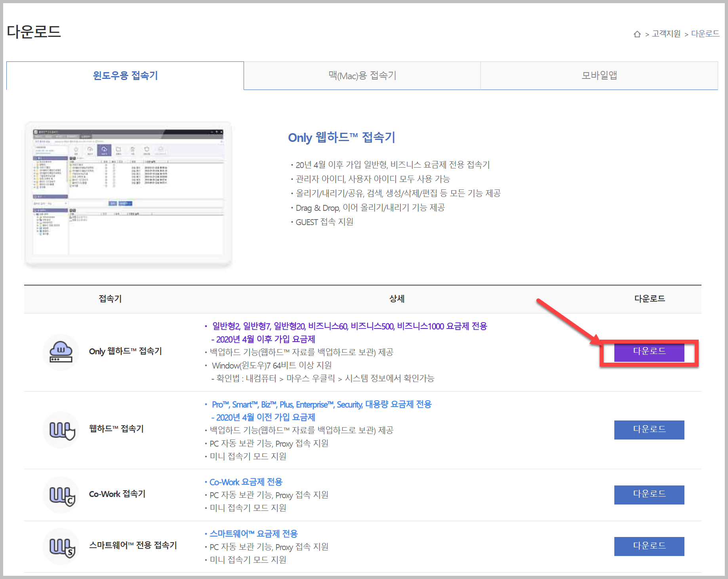Switch to the 맥(Mac)용 접속기 tab

coord(362,76)
